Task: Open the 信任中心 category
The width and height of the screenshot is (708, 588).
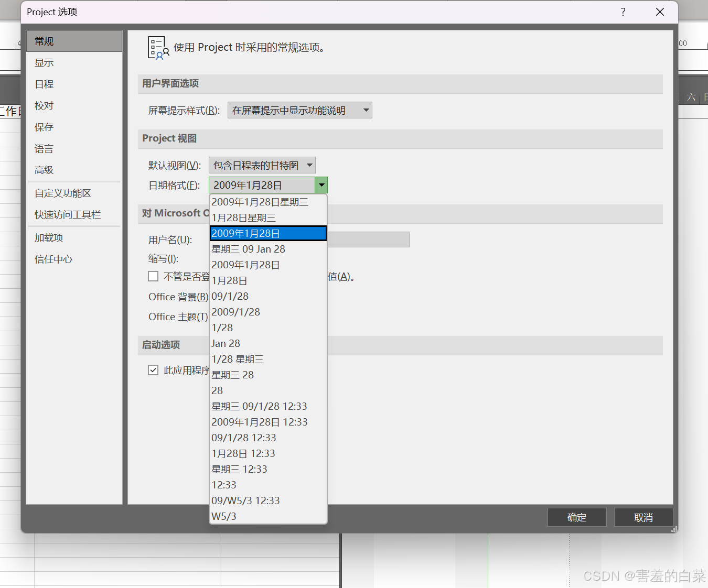Action: 74,259
